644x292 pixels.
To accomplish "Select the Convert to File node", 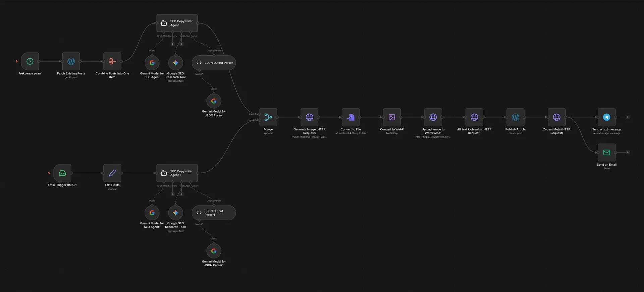I will click(x=351, y=117).
